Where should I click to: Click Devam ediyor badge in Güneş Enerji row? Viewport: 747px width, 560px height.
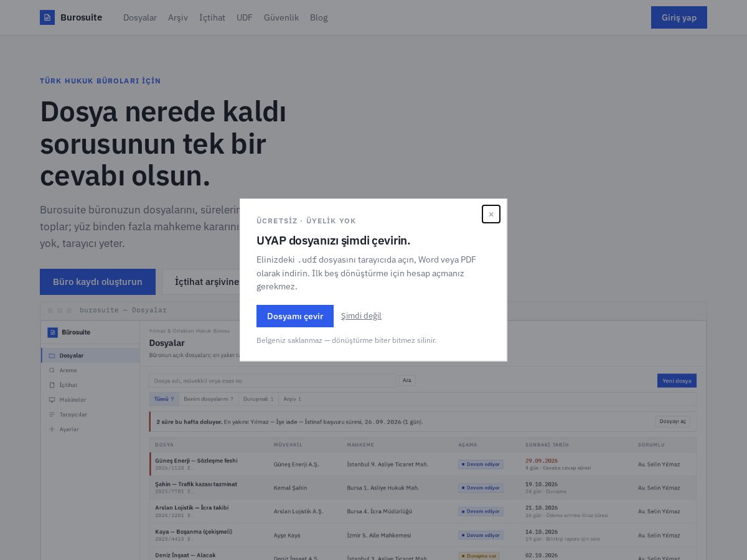[481, 464]
